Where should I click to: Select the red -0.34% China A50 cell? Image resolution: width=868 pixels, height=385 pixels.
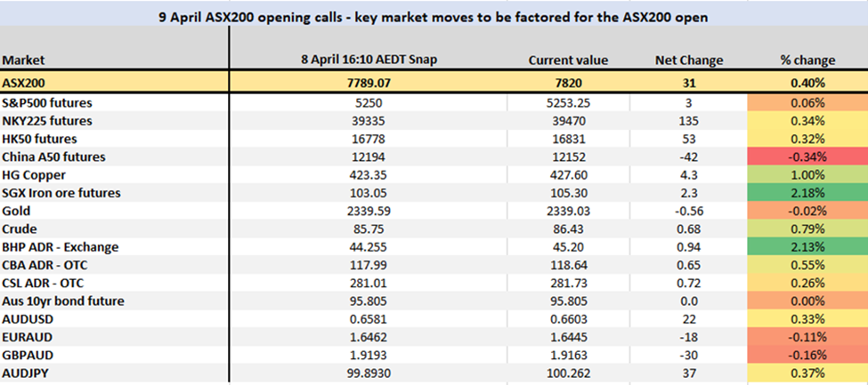807,156
